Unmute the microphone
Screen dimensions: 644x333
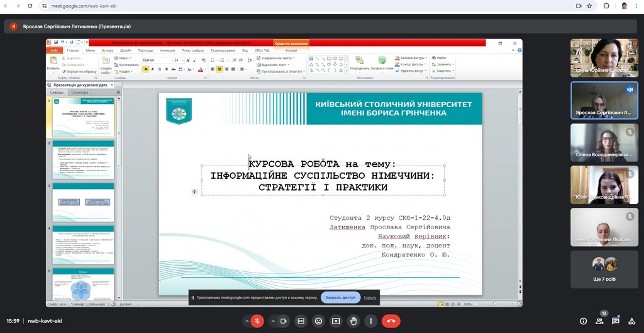(257, 321)
